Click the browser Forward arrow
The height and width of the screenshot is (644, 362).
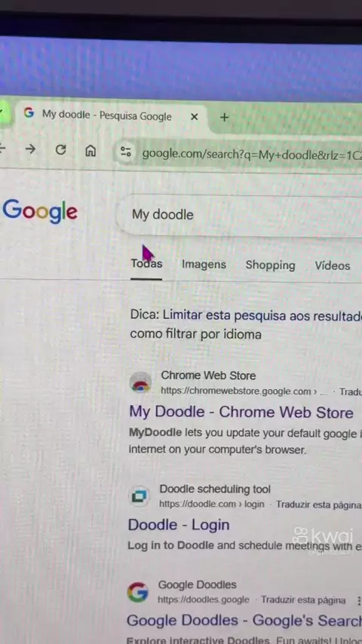point(30,149)
